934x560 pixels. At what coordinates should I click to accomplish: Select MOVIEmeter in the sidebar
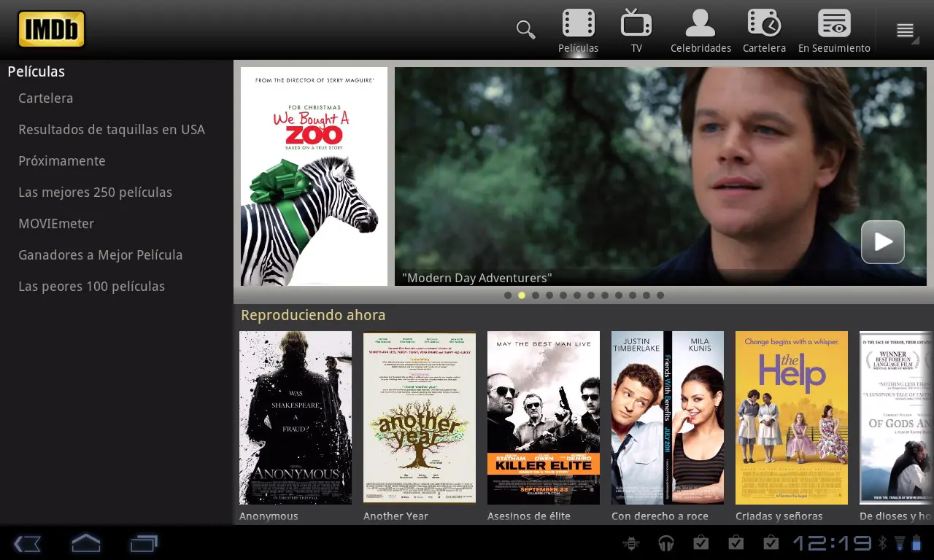[x=56, y=224]
